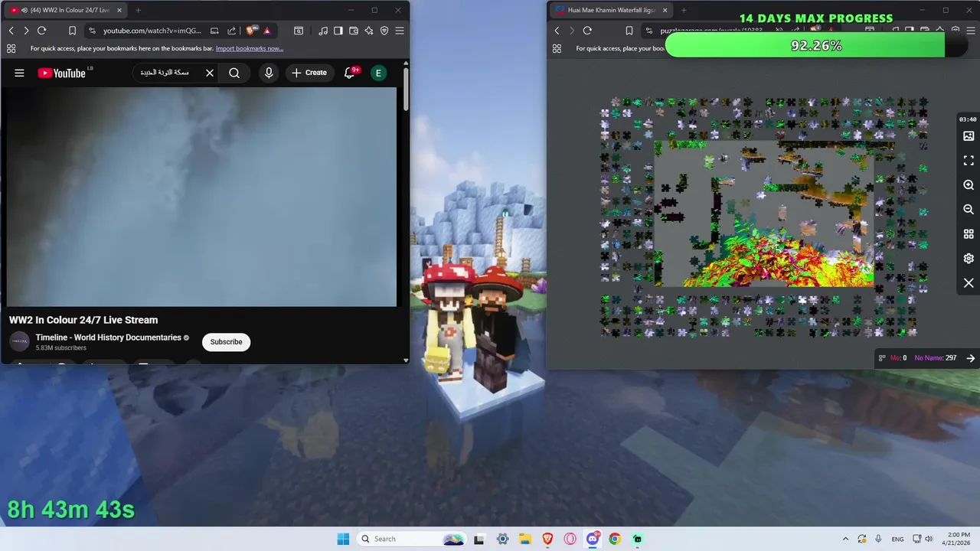This screenshot has width=980, height=551.
Task: Click the No Name: 297 score
Action: (935, 358)
